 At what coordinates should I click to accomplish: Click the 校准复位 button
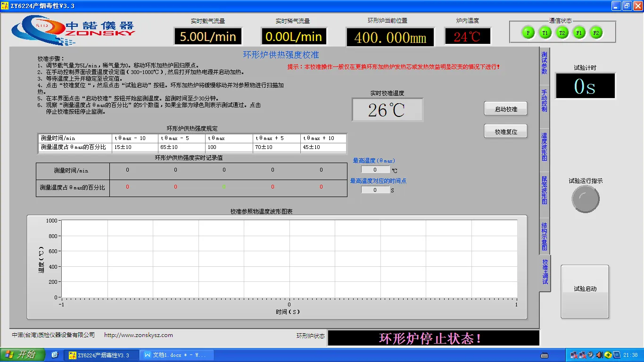505,132
